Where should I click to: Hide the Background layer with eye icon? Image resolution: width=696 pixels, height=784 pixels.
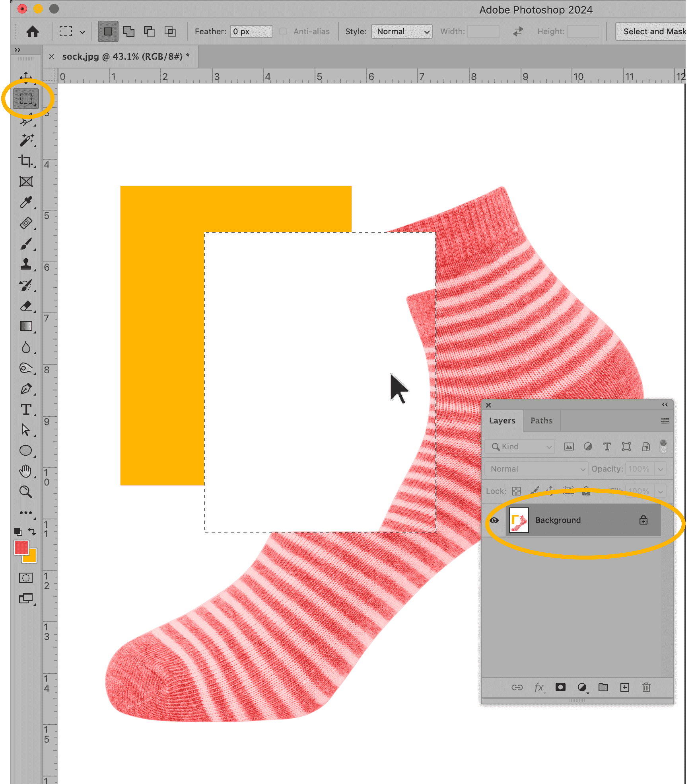494,520
